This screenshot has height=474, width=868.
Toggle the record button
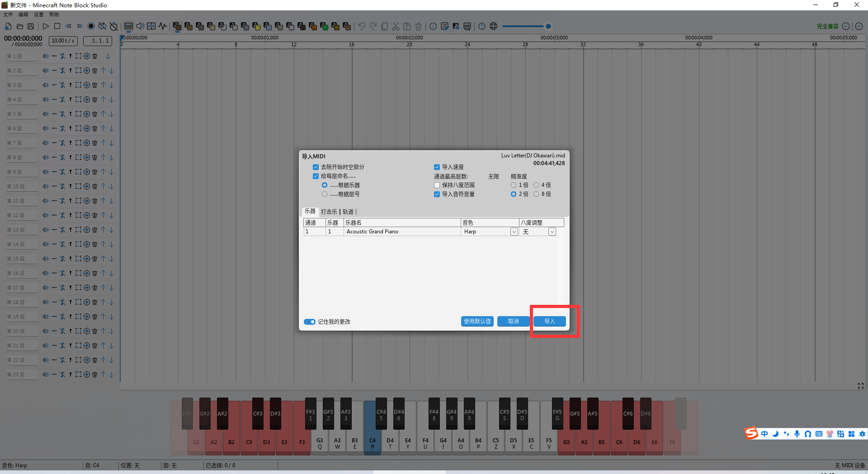[91, 26]
